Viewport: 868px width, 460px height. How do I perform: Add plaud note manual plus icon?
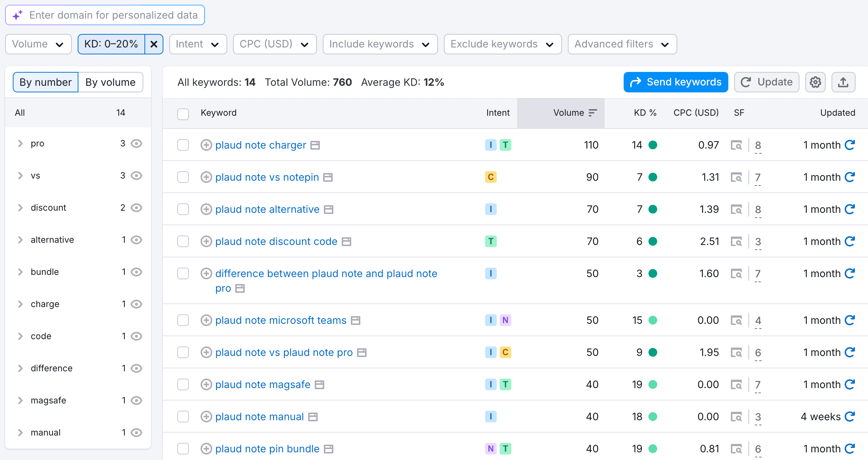206,417
